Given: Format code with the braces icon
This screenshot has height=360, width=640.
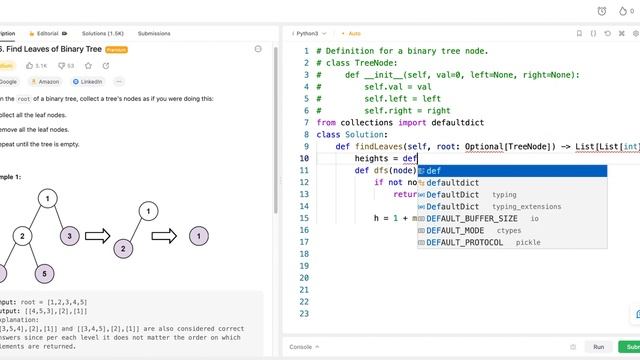Looking at the screenshot, I should tap(593, 33).
